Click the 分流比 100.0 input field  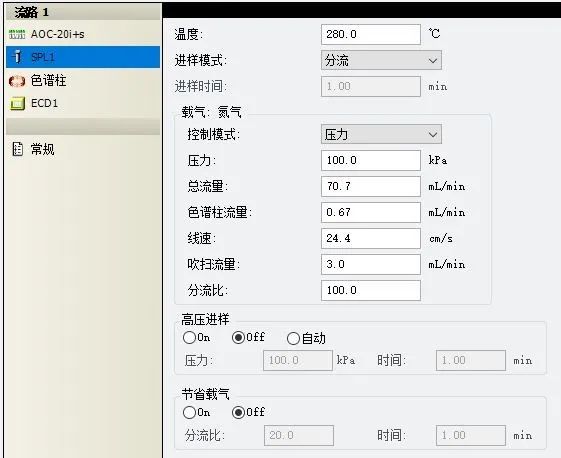[371, 290]
